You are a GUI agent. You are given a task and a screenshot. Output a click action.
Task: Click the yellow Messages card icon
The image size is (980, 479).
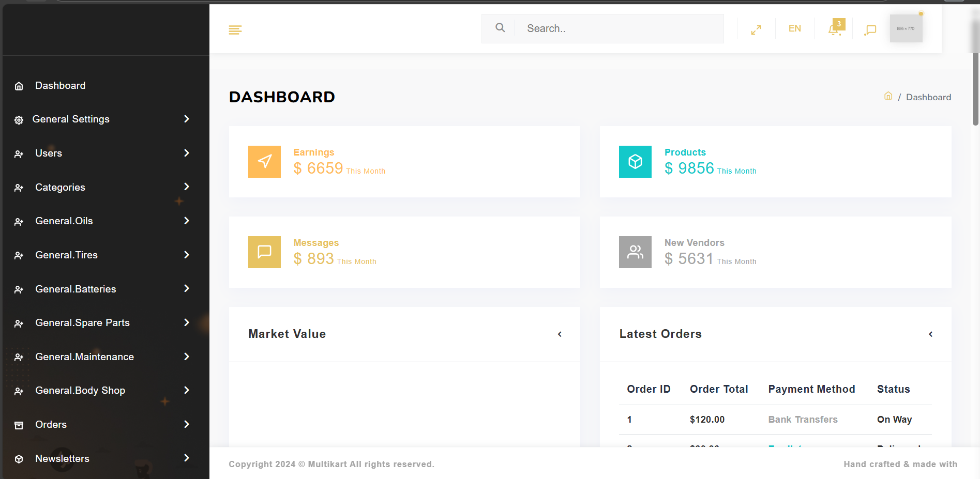pos(264,252)
